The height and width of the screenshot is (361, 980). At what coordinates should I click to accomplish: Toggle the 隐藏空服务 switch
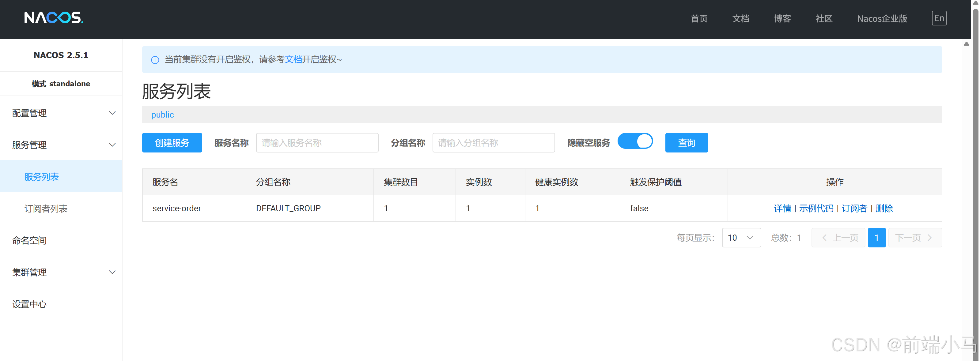(x=635, y=141)
